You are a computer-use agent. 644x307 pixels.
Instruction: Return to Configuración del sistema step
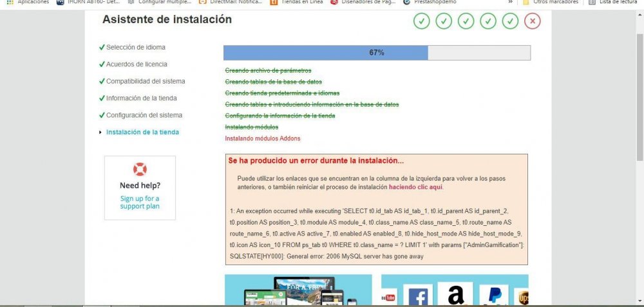pos(144,115)
